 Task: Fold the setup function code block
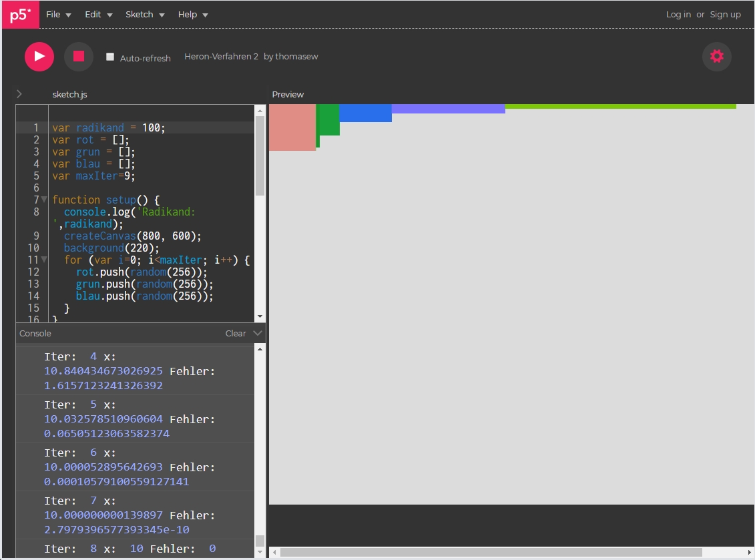[x=44, y=200]
